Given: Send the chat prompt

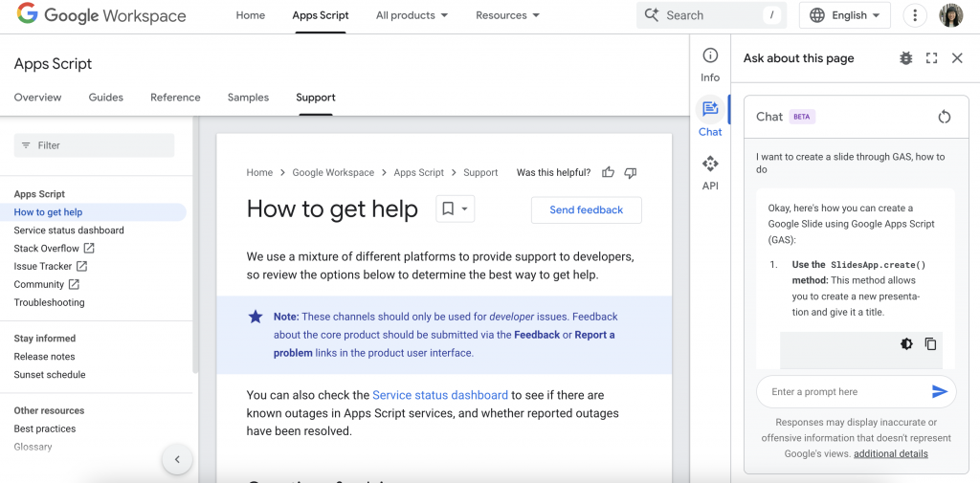Looking at the screenshot, I should (x=940, y=392).
